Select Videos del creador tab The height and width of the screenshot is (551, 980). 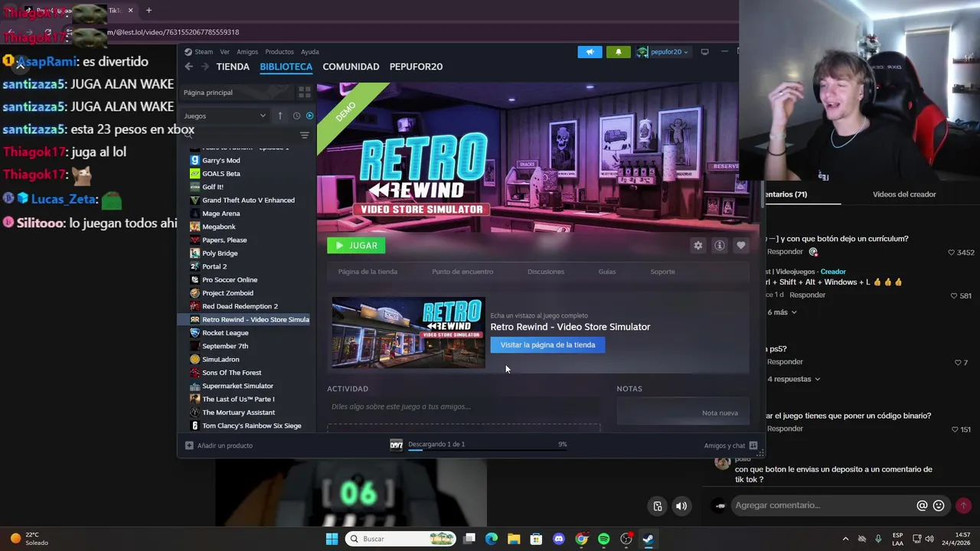(904, 194)
